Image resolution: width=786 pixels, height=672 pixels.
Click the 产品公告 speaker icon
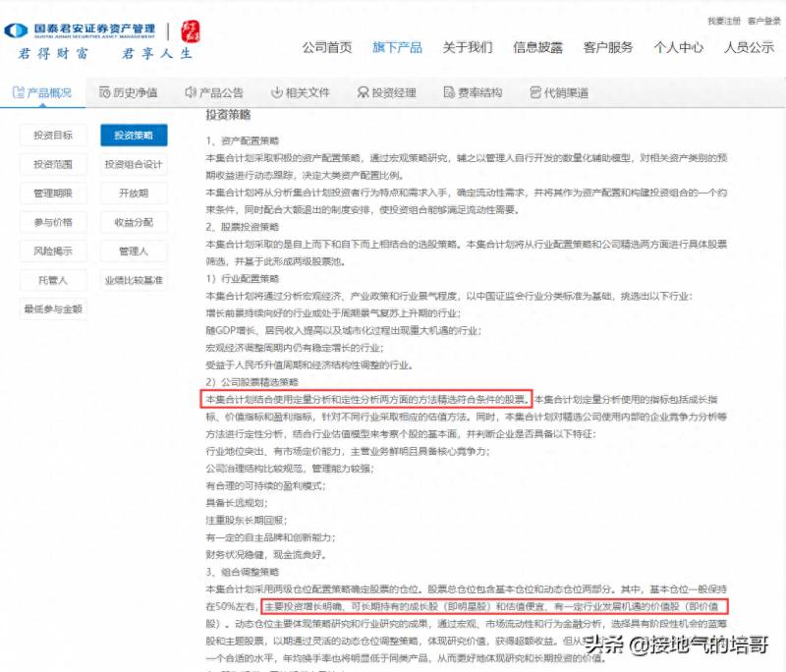[x=191, y=92]
